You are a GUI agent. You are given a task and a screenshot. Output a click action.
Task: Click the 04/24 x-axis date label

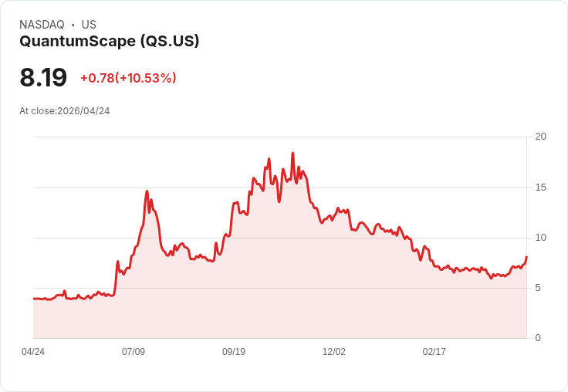tap(33, 352)
